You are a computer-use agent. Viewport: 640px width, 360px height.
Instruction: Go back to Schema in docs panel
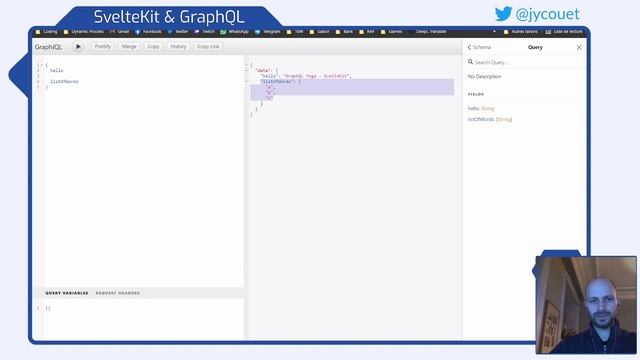point(479,47)
